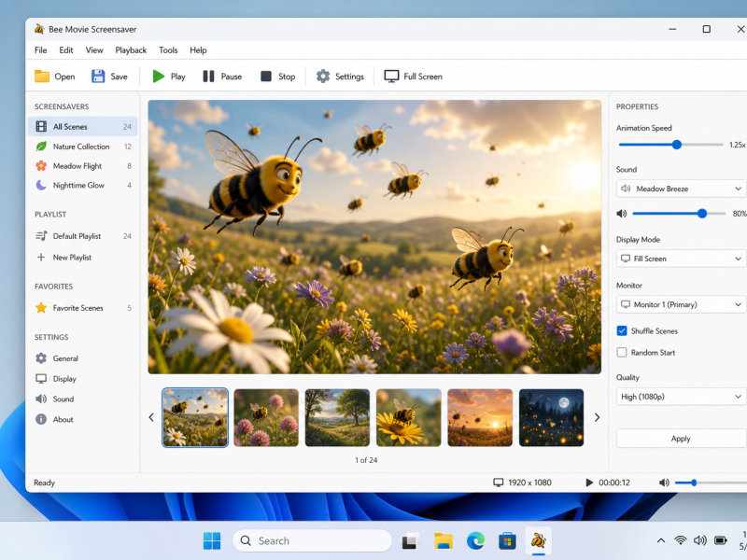Open the Windows Start button
This screenshot has width=747, height=560.
pos(212,540)
